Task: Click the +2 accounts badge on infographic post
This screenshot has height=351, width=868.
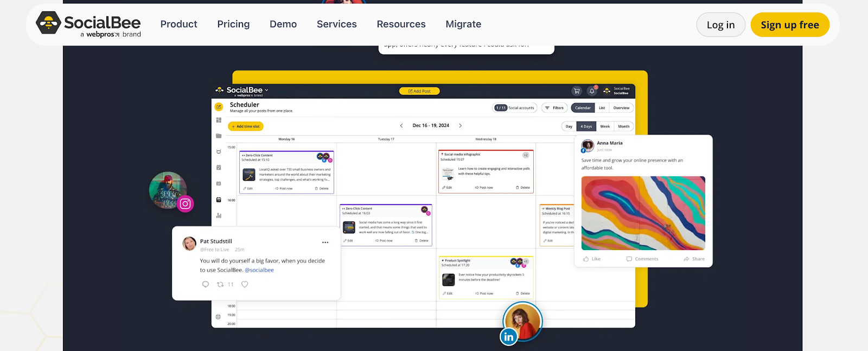Action: (526, 155)
